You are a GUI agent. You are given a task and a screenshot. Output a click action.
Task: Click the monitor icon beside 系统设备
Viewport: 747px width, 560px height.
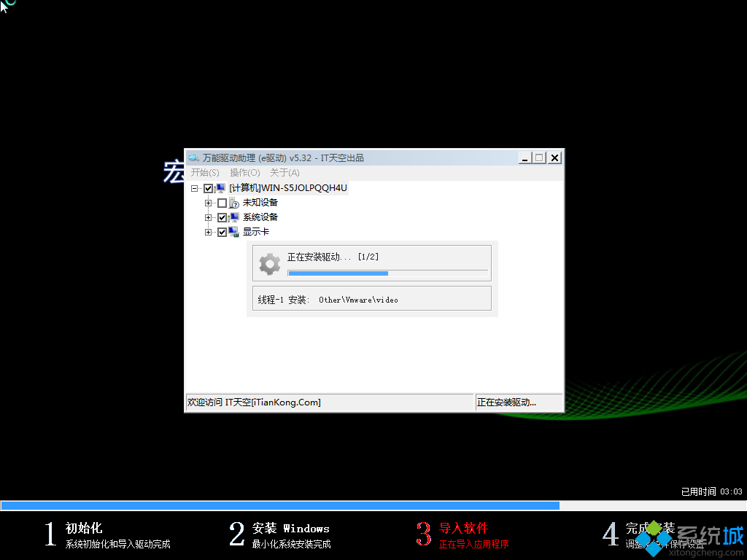(233, 217)
